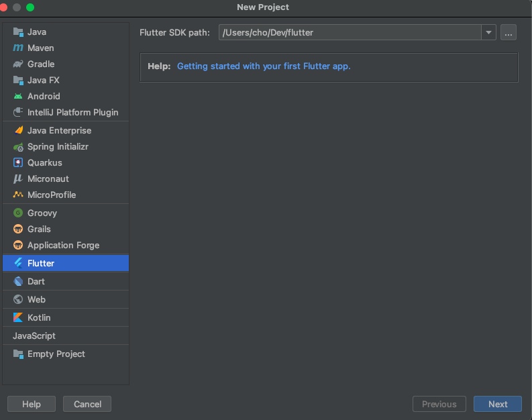Click the Quarkus icon

pyautogui.click(x=18, y=162)
